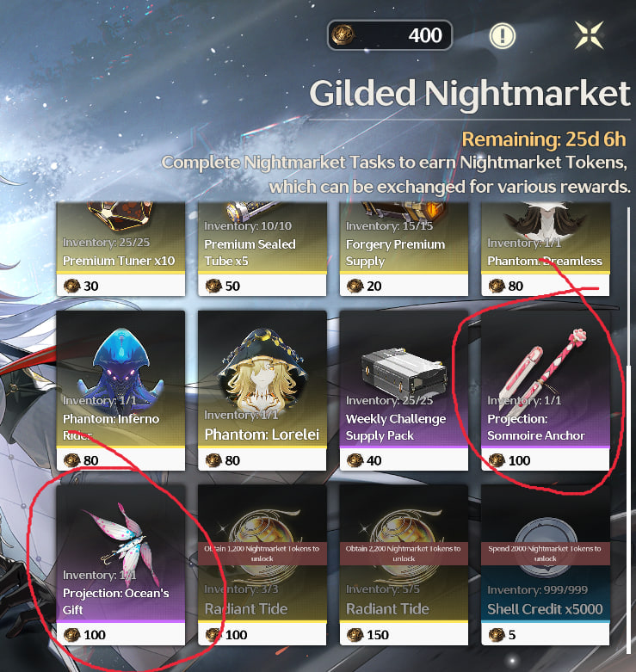Select locked Radiant Tide costing 150
Screen dimensions: 636x672
pos(404,564)
